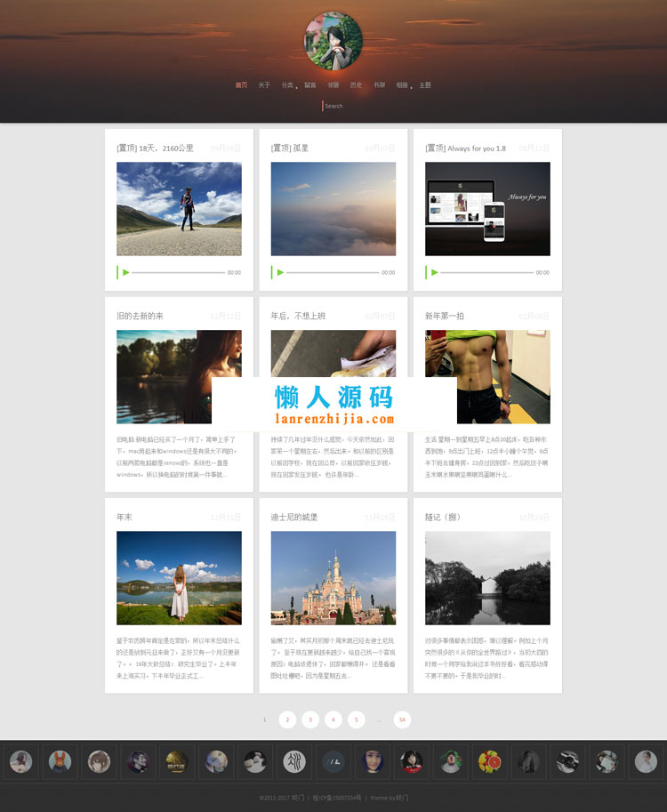Screen dimensions: 667x812
Task: Click the Disney castle photo thumbnail
Action: click(333, 578)
